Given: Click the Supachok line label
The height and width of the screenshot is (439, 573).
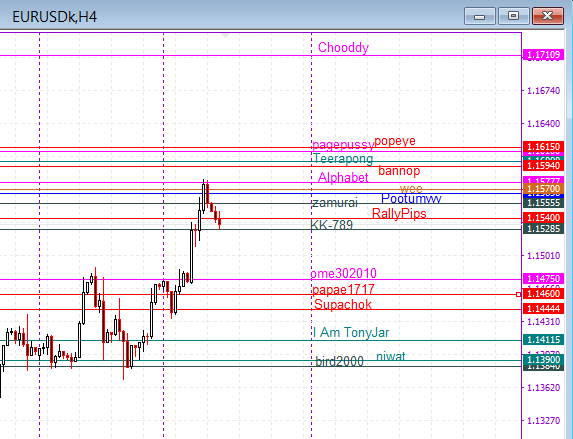Looking at the screenshot, I should (343, 304).
